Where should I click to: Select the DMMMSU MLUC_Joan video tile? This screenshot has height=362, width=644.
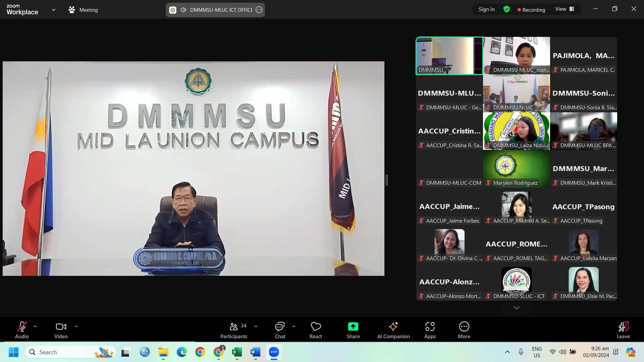click(x=517, y=56)
